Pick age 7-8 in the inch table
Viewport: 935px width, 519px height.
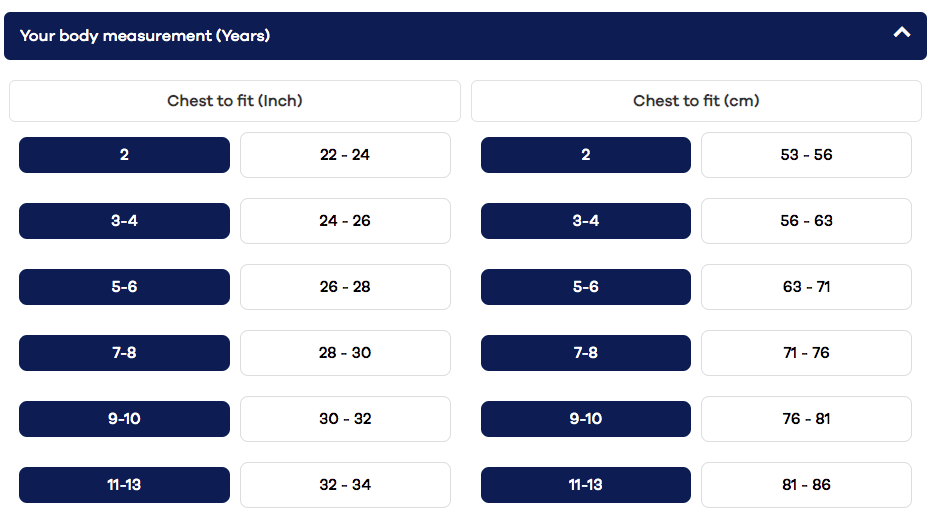point(124,353)
